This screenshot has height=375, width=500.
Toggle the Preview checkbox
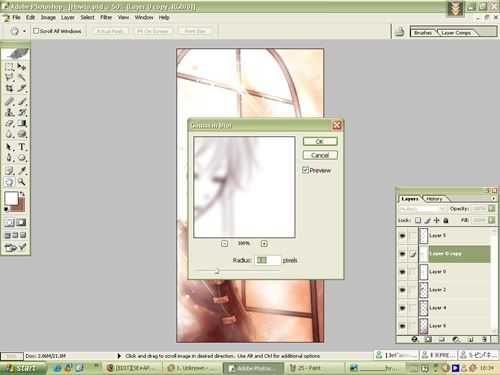[x=305, y=170]
